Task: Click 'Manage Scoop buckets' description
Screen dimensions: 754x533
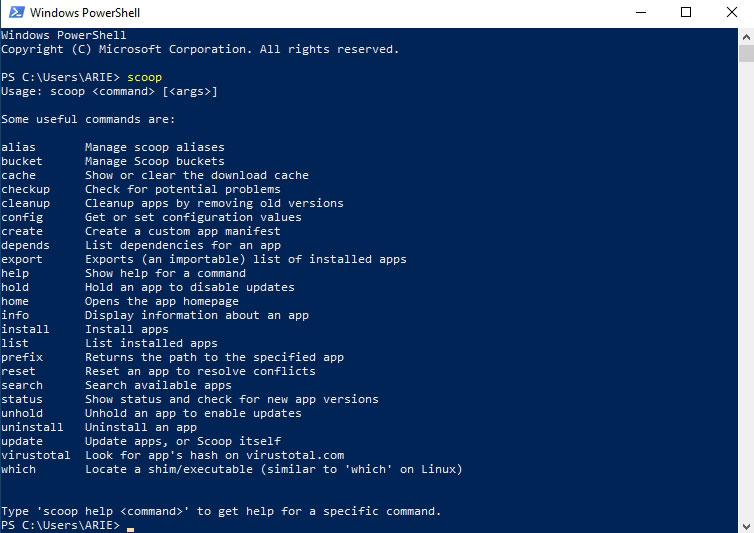Action: 155,161
